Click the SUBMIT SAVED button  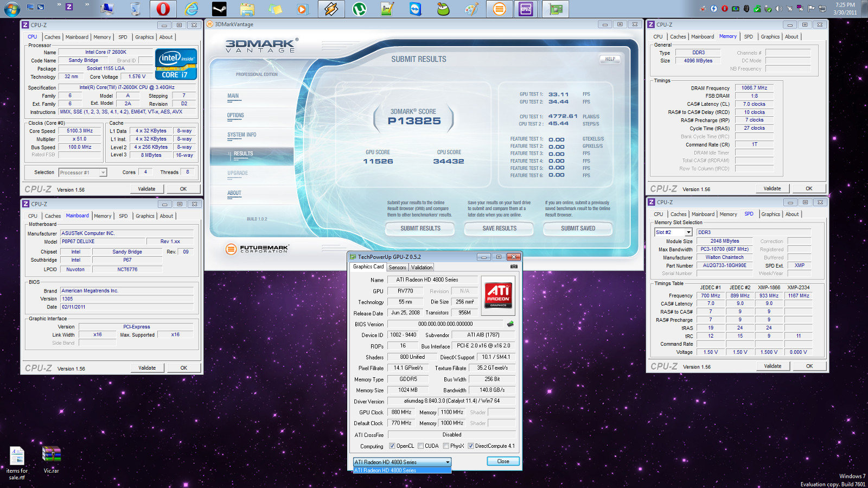click(578, 229)
